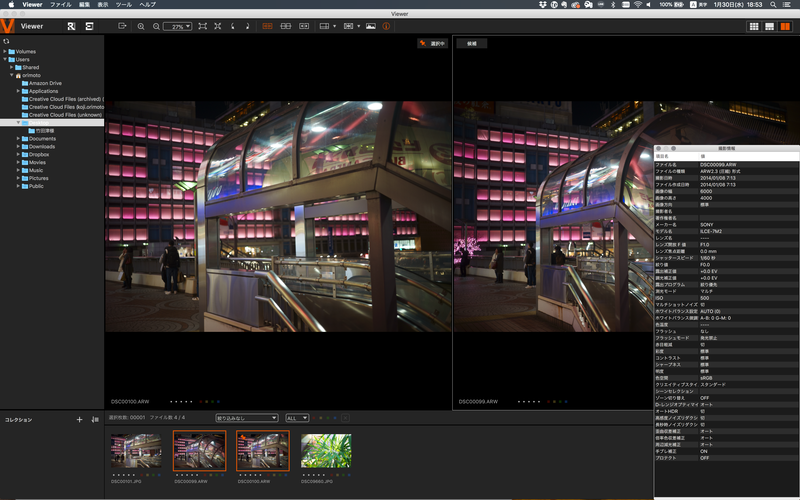Click the 候補 candidate label button
800x500 pixels.
471,43
